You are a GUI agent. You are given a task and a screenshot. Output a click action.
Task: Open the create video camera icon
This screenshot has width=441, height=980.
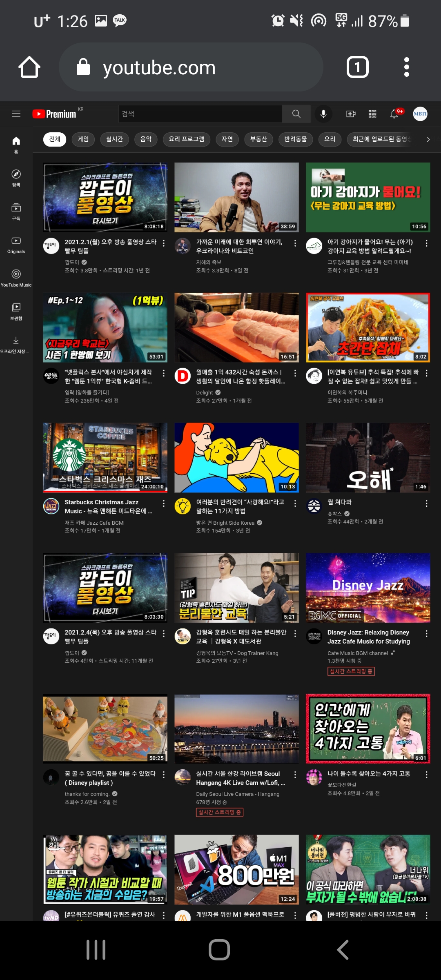[x=351, y=114]
